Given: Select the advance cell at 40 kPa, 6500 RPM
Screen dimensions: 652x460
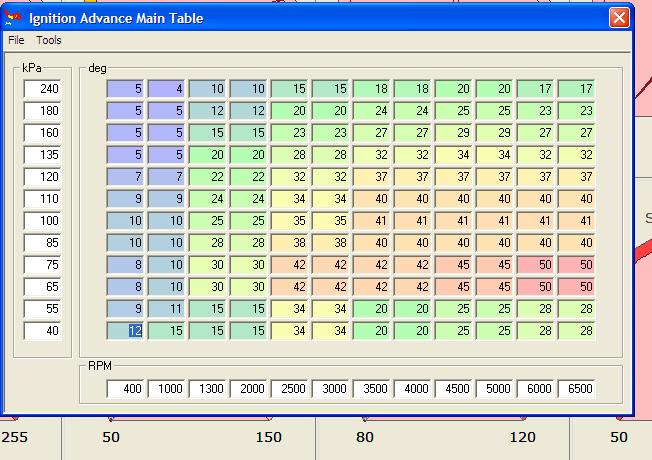Looking at the screenshot, I should click(x=577, y=331).
